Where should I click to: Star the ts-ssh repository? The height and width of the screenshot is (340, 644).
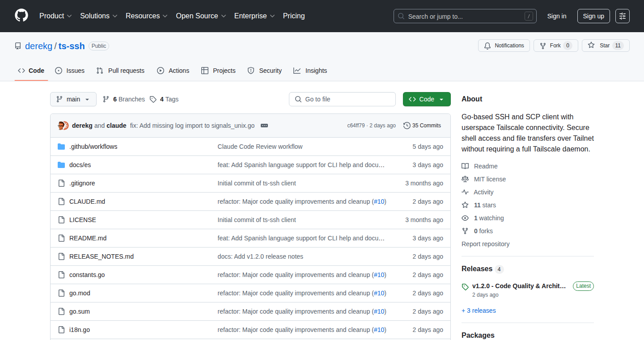click(x=606, y=46)
